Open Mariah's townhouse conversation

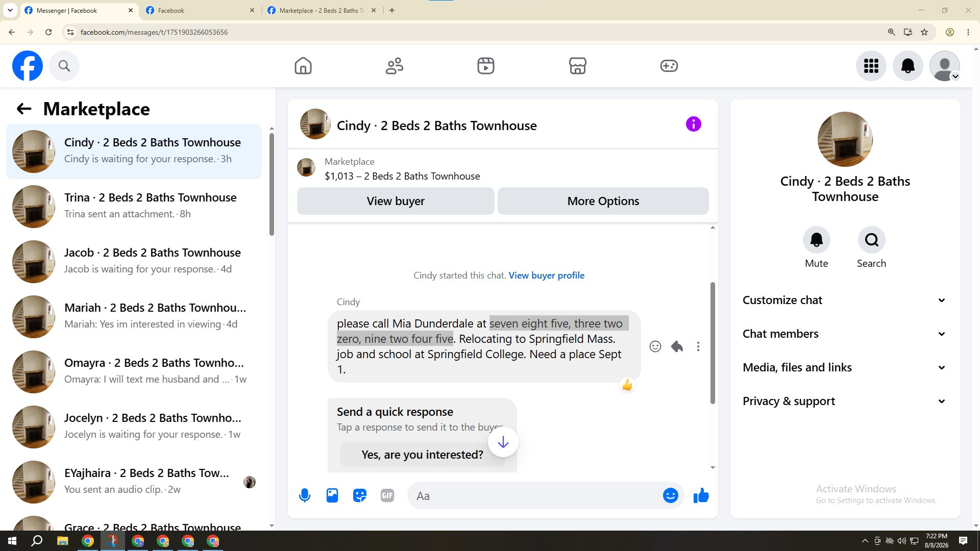pyautogui.click(x=134, y=316)
